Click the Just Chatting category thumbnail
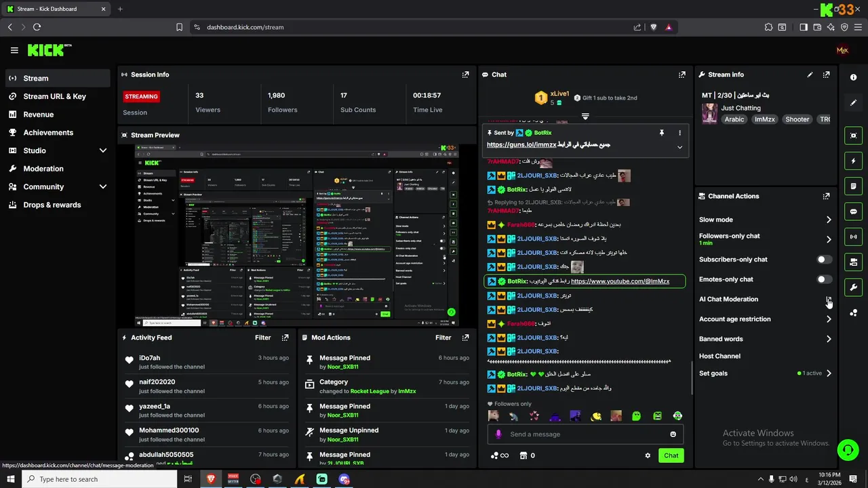Viewport: 868px width, 488px height. (x=709, y=113)
